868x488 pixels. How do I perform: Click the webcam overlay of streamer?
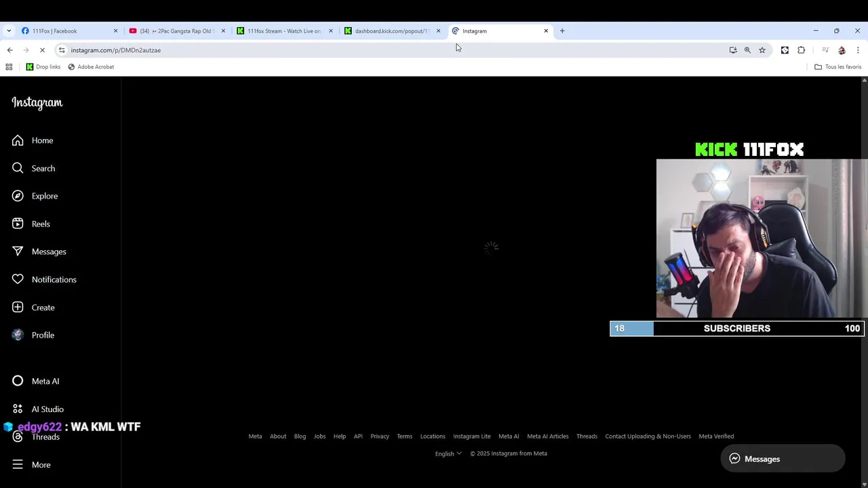coord(762,239)
